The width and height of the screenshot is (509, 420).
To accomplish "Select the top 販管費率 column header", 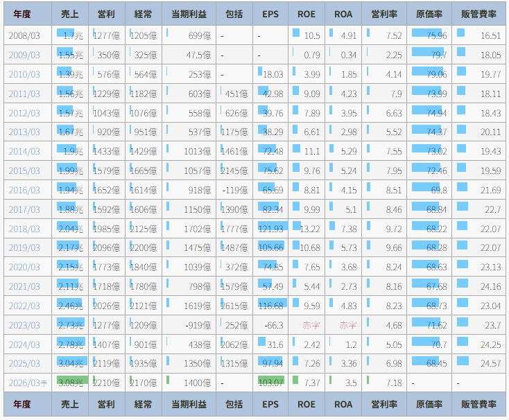I will [x=478, y=14].
